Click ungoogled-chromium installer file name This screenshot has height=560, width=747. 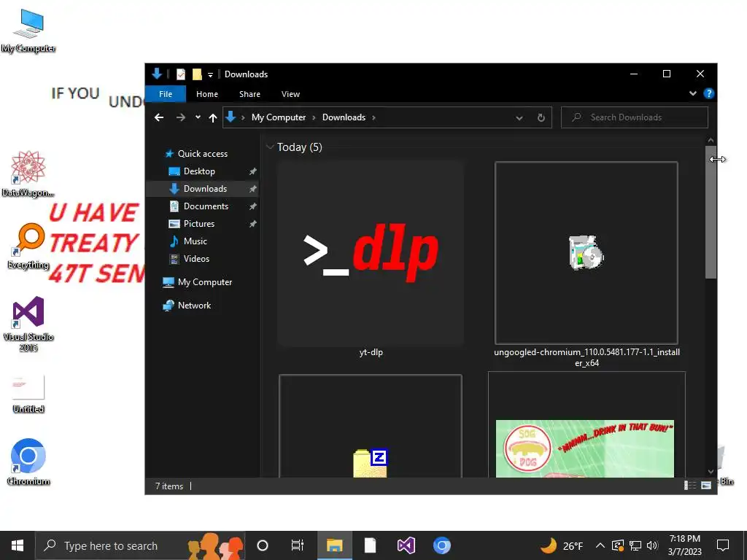pyautogui.click(x=587, y=357)
